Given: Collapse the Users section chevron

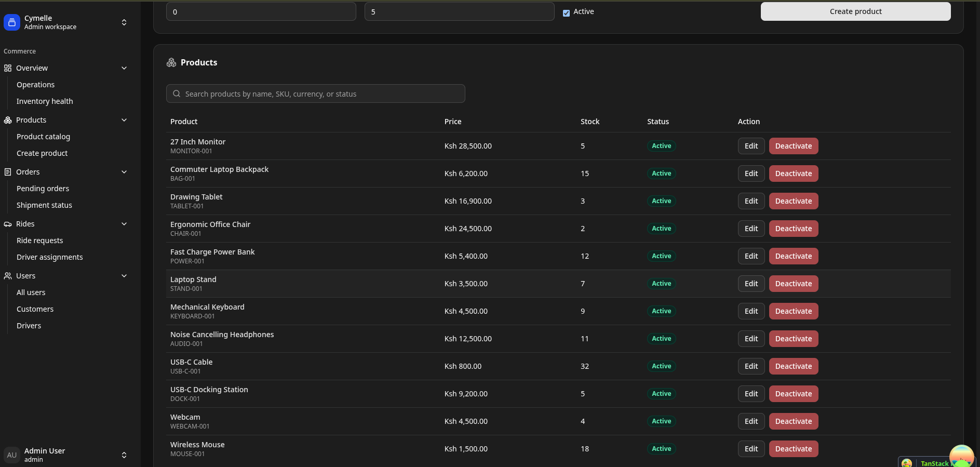Looking at the screenshot, I should point(124,276).
